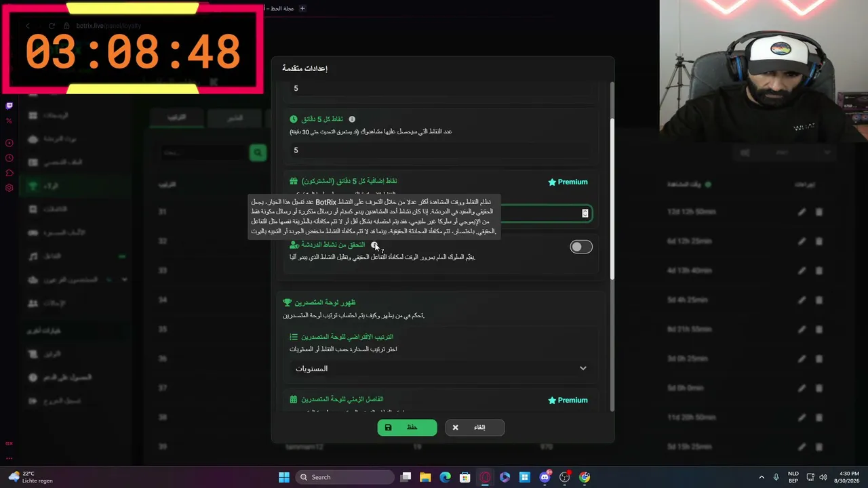This screenshot has height=488, width=868.
Task: Click the calendar icon of 'الفاصل الزمني للوحة المتصدرين'
Action: click(294, 399)
